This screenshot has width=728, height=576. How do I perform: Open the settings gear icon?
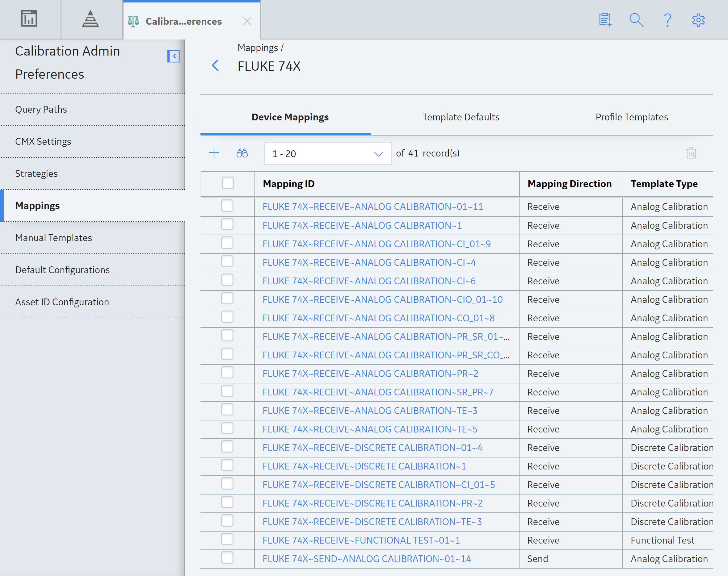(698, 20)
